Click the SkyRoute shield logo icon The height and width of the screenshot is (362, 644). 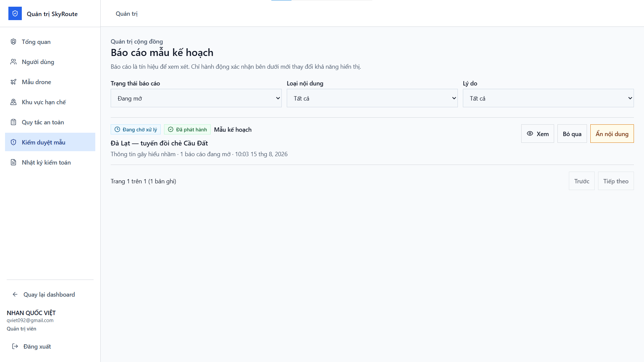click(15, 13)
